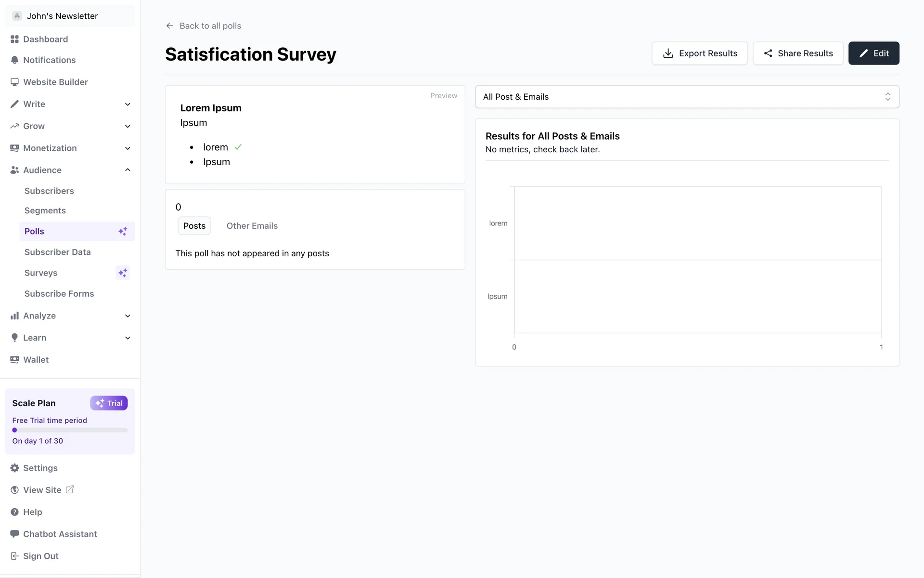This screenshot has height=578, width=924.
Task: Switch to the Other Emails tab
Action: 252,226
